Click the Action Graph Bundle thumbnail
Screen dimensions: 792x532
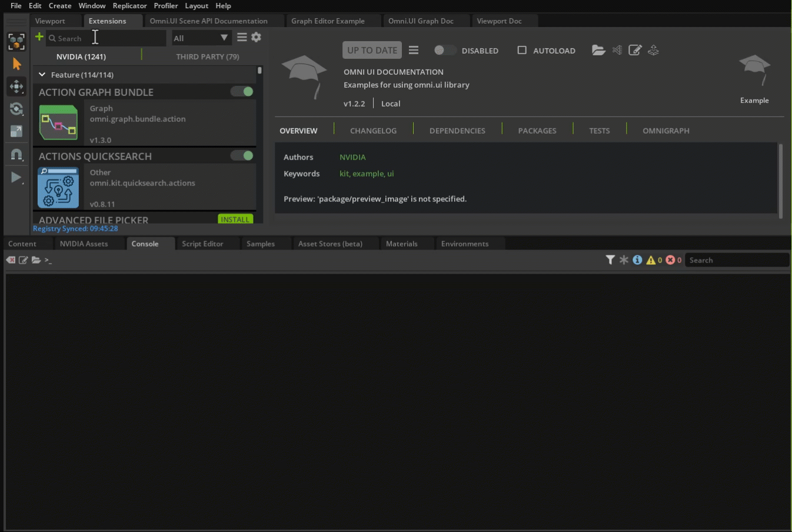[x=58, y=122]
